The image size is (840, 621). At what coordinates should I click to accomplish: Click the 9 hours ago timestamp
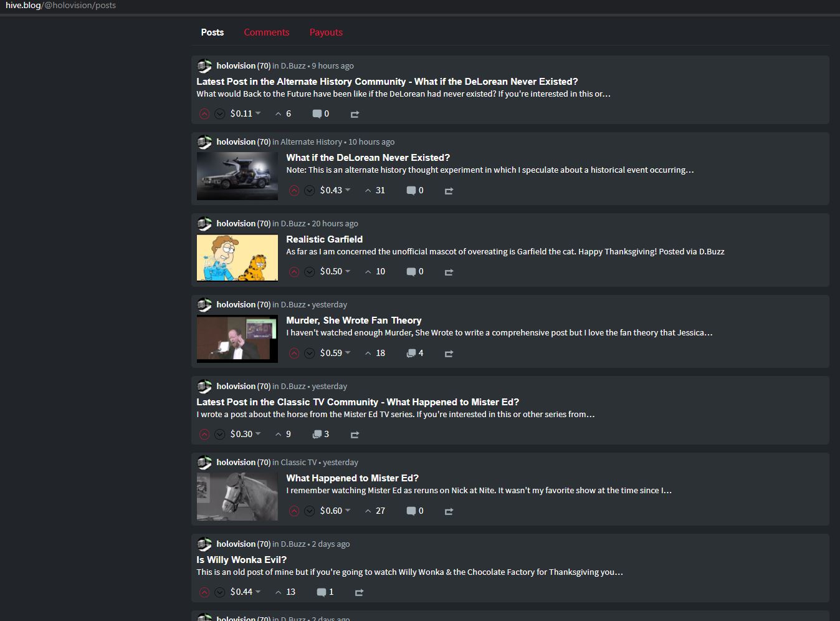tap(333, 66)
